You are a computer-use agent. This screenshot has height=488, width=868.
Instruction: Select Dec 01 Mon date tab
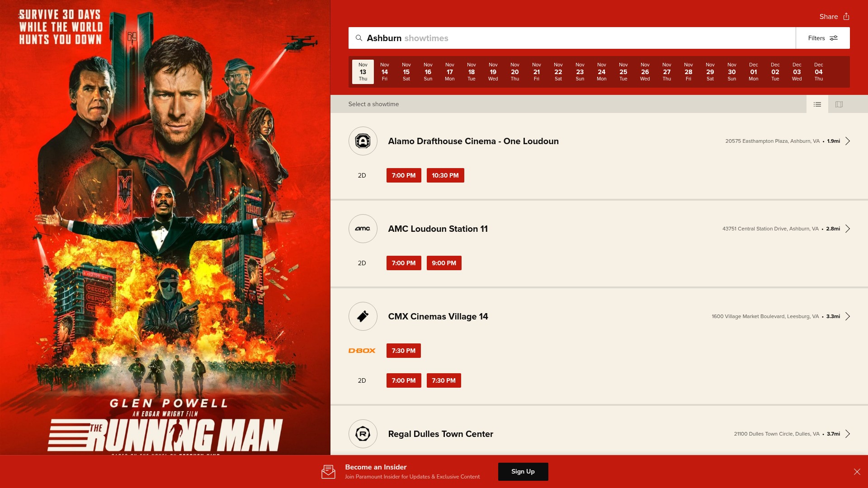(754, 72)
